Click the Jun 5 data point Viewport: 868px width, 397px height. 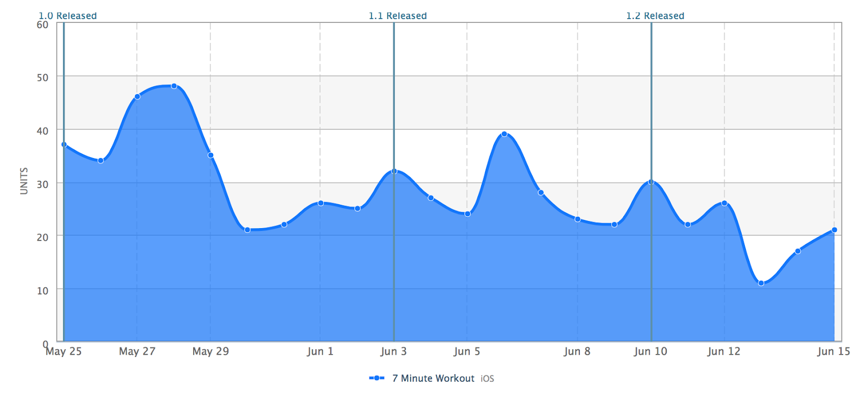coord(468,213)
